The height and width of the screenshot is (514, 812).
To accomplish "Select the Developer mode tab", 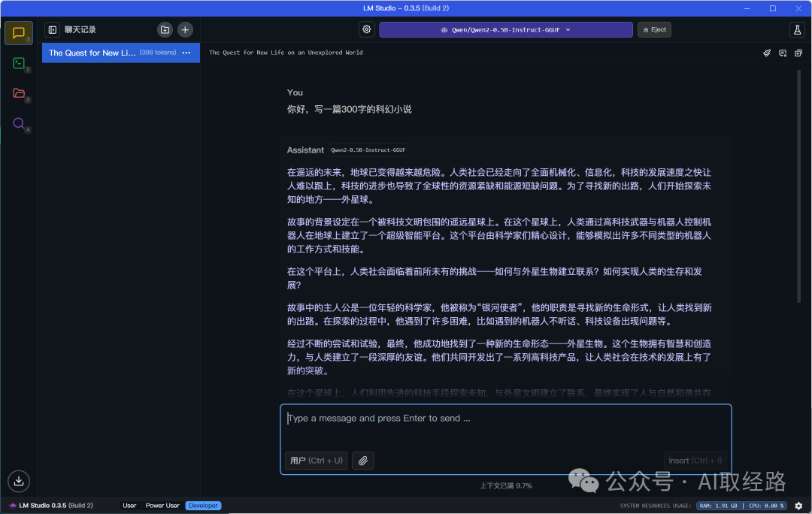I will [x=203, y=506].
